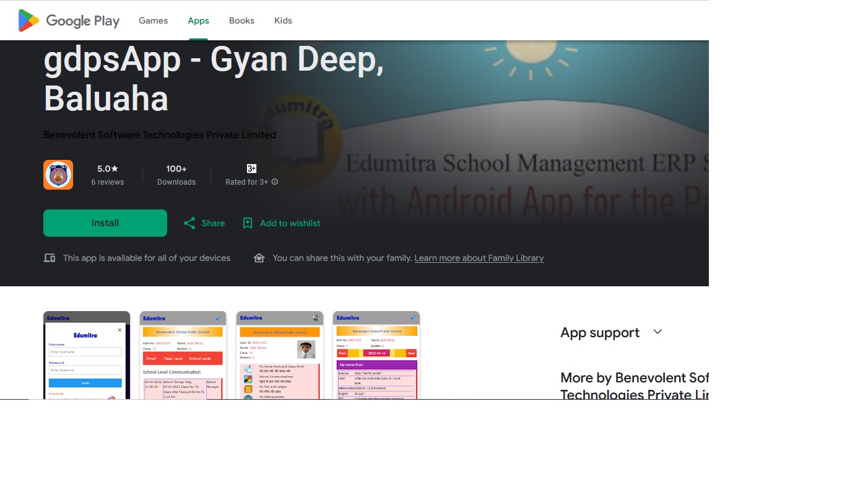The image size is (868, 497).
Task: Click the Family Library house icon
Action: coord(259,258)
